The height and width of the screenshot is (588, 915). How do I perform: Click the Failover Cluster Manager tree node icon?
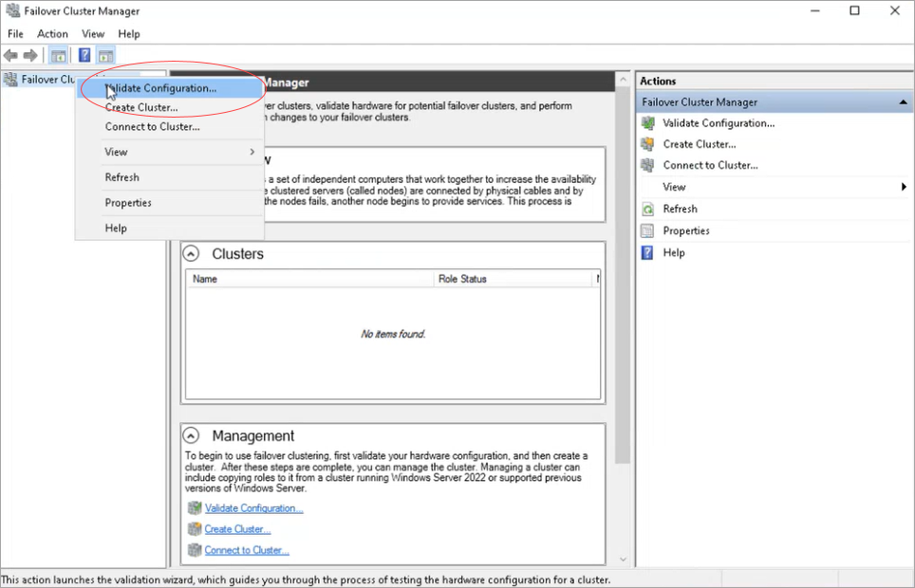10,80
